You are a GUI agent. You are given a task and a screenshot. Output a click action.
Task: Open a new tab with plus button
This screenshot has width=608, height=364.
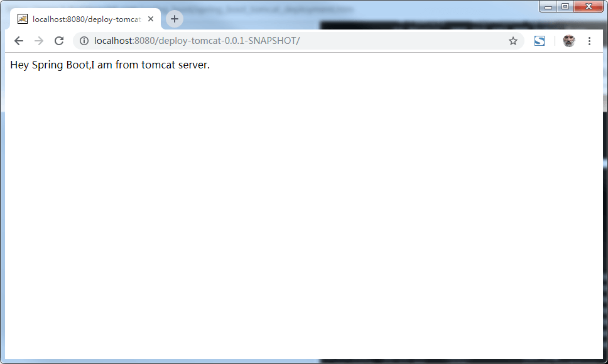point(175,19)
